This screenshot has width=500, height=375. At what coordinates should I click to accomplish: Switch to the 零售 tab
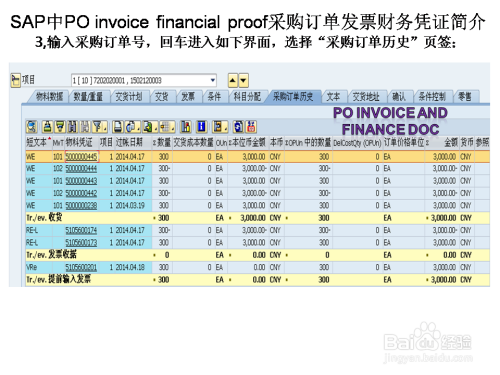465,97
